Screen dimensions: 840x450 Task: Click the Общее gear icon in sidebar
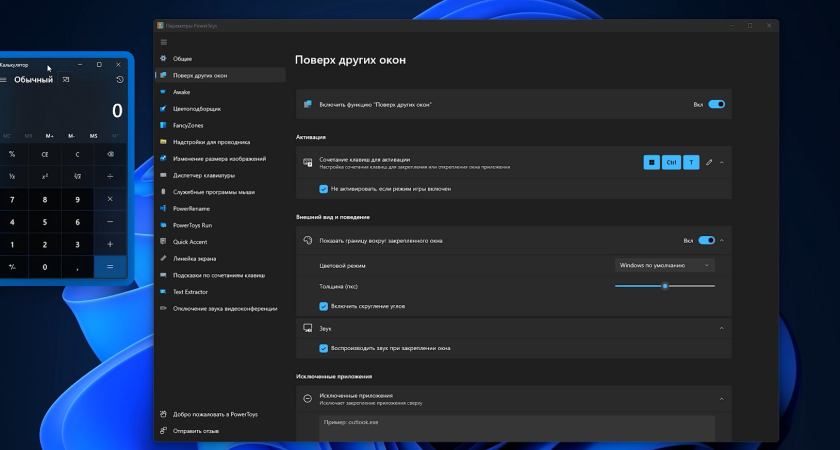pyautogui.click(x=163, y=58)
